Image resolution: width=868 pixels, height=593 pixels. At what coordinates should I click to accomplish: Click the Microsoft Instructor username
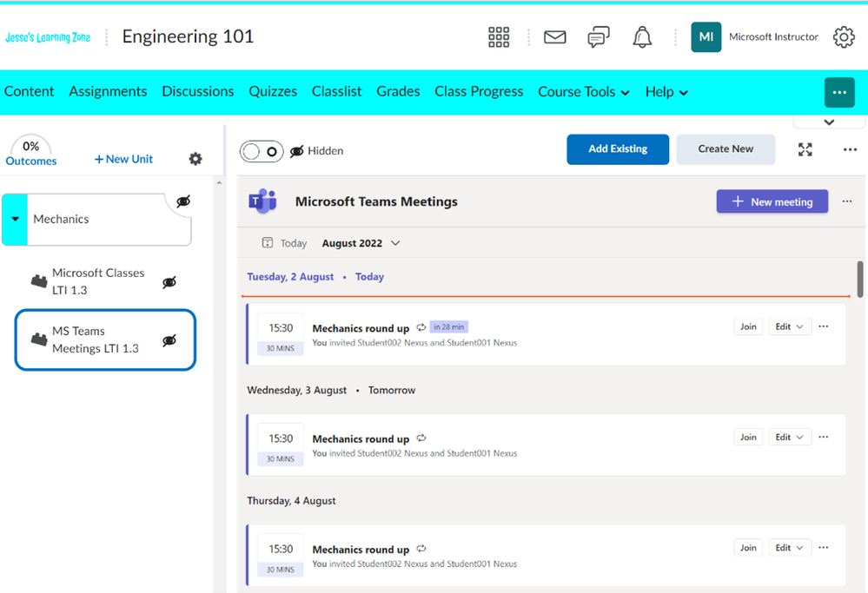pyautogui.click(x=773, y=37)
